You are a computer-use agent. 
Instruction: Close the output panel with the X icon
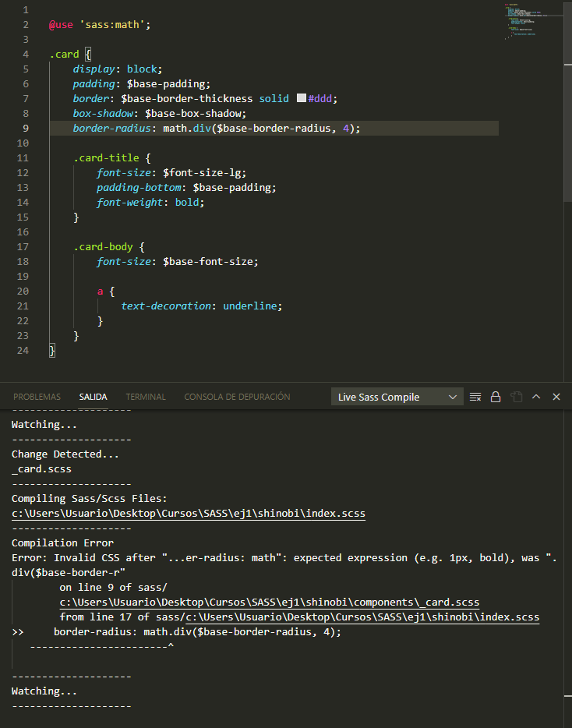point(556,397)
